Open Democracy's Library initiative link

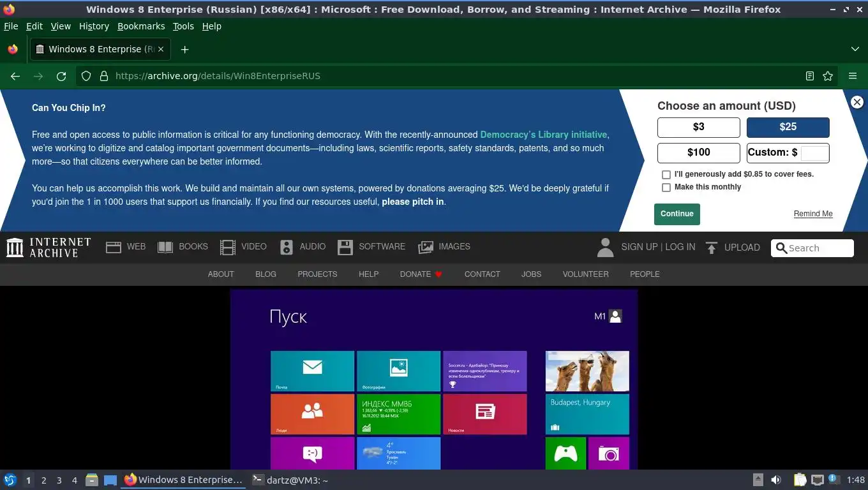click(544, 135)
